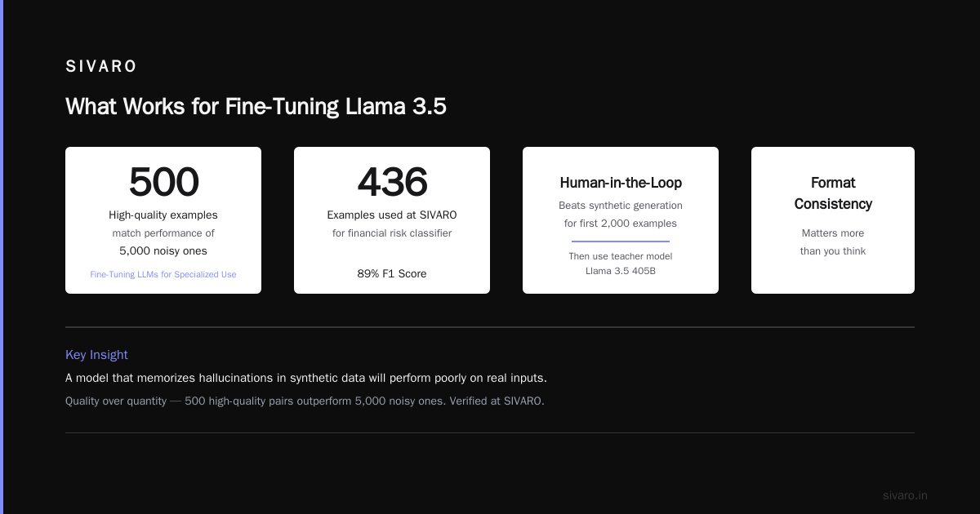Click '5,000 noisy ones' text
The width and height of the screenshot is (980, 514).
tap(163, 251)
